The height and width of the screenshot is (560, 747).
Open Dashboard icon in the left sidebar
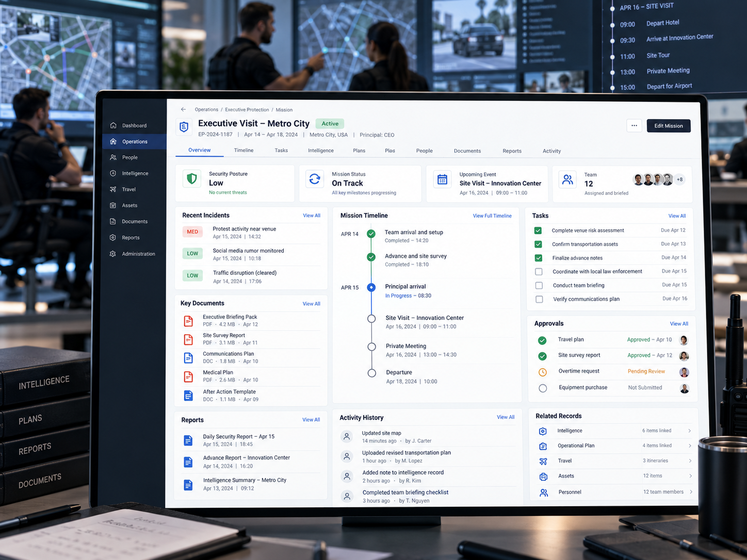[113, 125]
